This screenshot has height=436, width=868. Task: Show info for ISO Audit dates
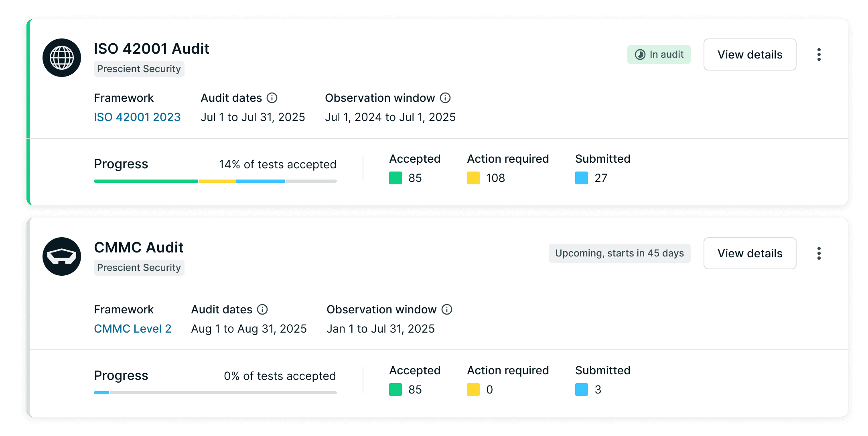point(272,98)
